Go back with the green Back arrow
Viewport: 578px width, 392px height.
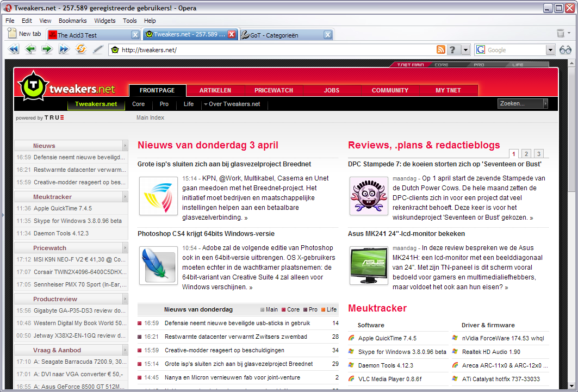[x=30, y=49]
